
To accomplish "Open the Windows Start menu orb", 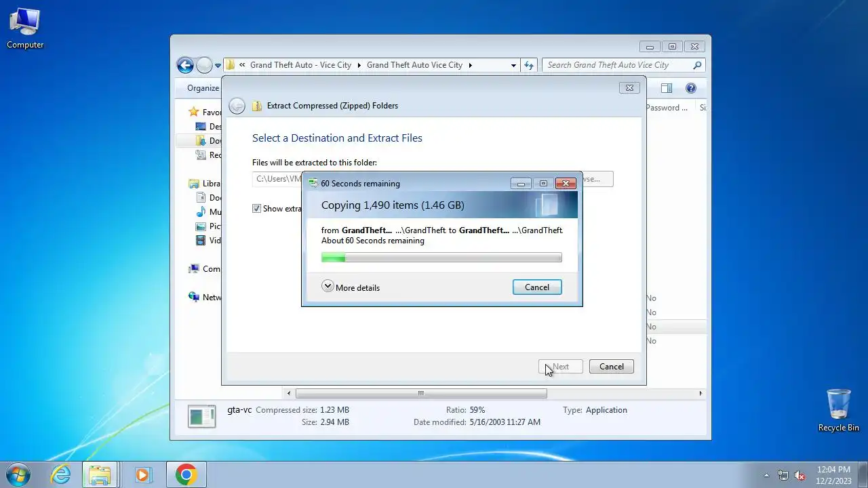I will click(18, 474).
